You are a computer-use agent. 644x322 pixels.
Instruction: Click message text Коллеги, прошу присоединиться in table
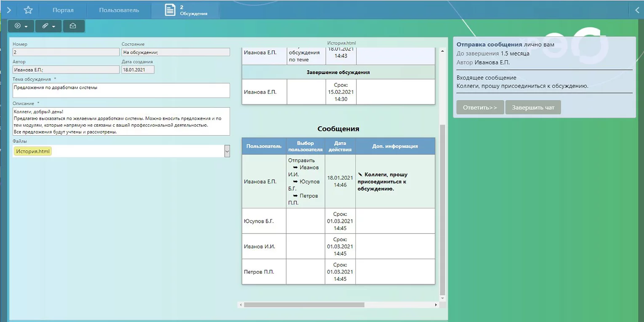coord(383,181)
